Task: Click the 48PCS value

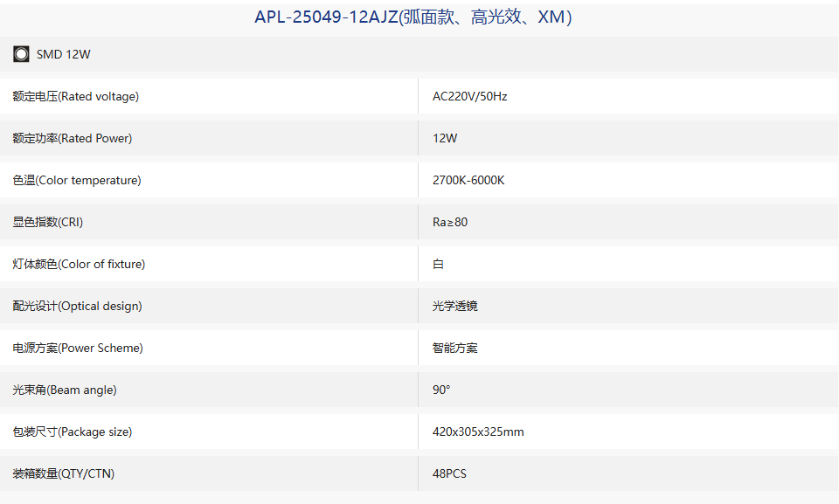Action: pos(449,473)
